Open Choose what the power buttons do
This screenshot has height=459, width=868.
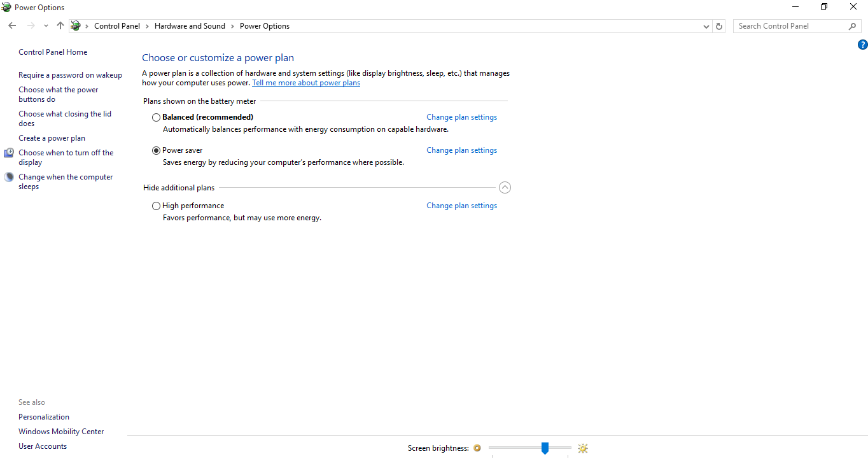click(x=59, y=95)
